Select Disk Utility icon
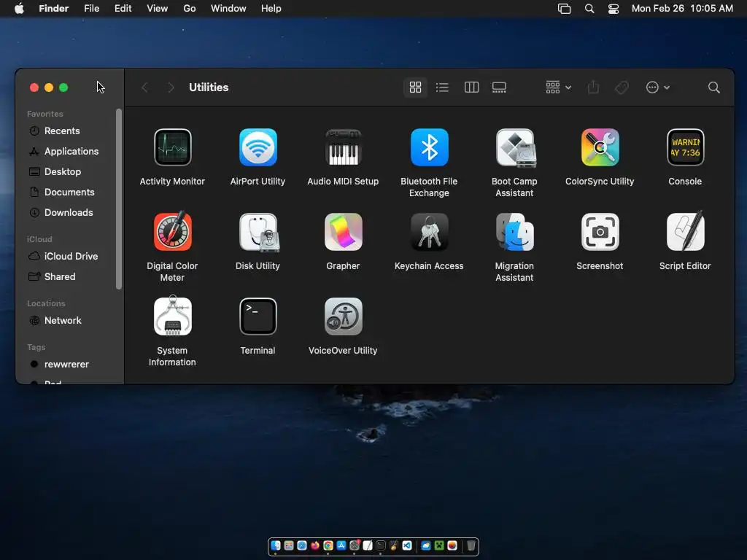This screenshot has width=747, height=560. pyautogui.click(x=258, y=232)
